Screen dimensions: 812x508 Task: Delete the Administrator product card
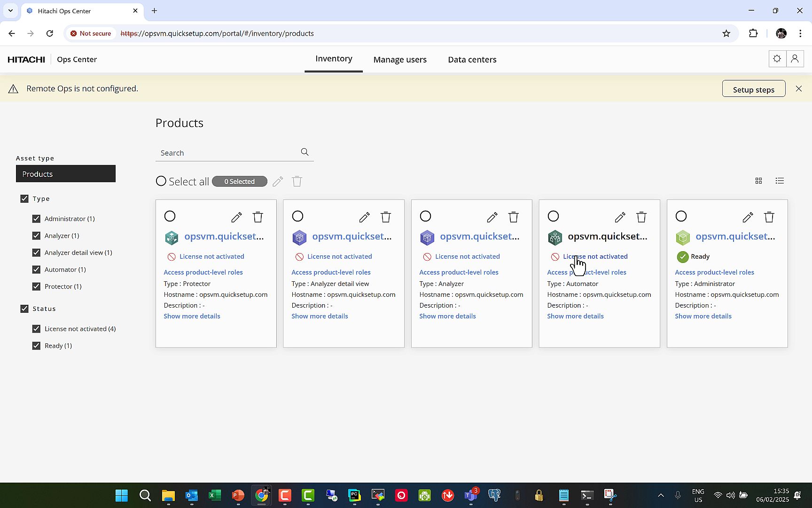769,217
